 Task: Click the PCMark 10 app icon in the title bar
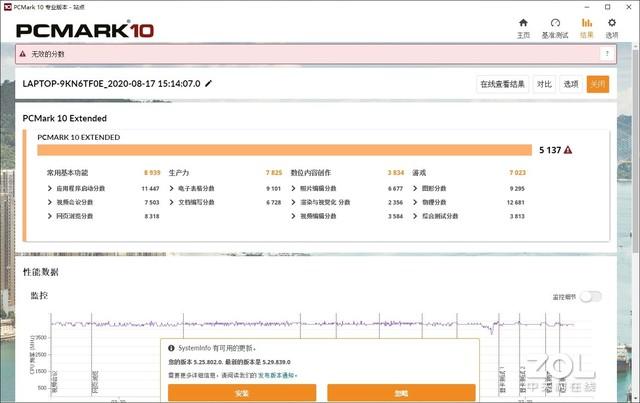click(x=7, y=7)
